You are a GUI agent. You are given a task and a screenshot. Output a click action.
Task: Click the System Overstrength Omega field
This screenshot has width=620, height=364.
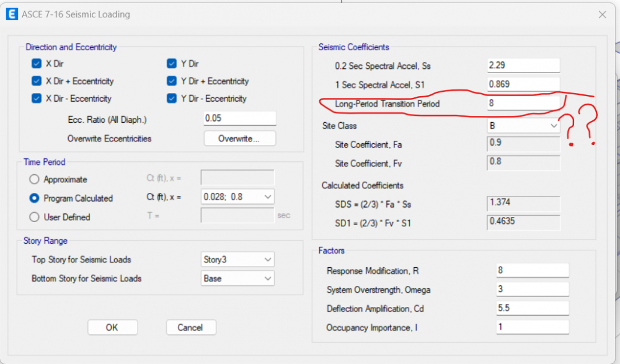point(533,289)
